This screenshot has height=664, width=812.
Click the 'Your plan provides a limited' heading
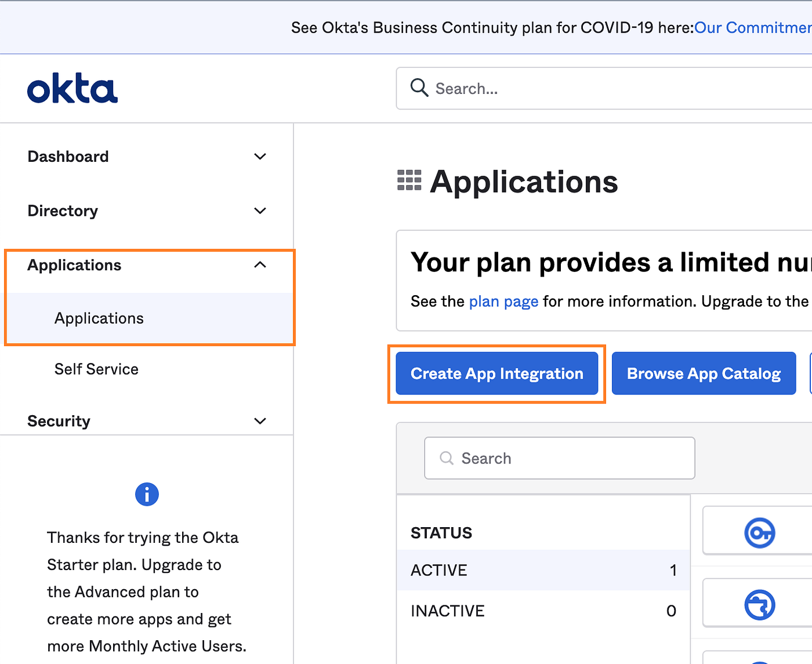tap(611, 262)
